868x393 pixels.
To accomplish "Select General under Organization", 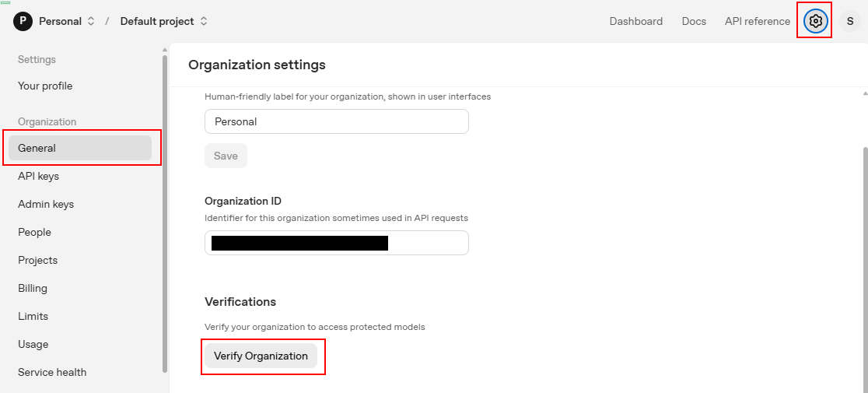I will (x=80, y=148).
